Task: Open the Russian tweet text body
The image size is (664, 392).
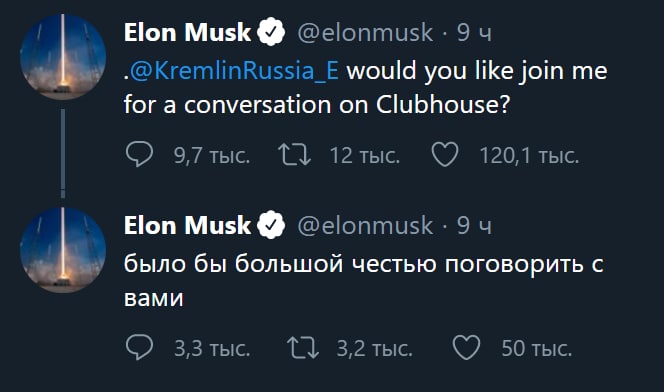Action: [364, 281]
